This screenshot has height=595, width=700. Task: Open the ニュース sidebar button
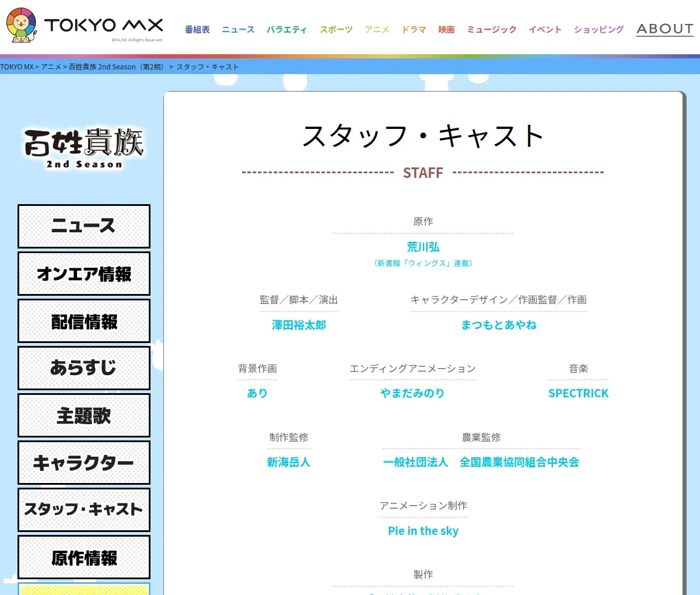[x=84, y=226]
